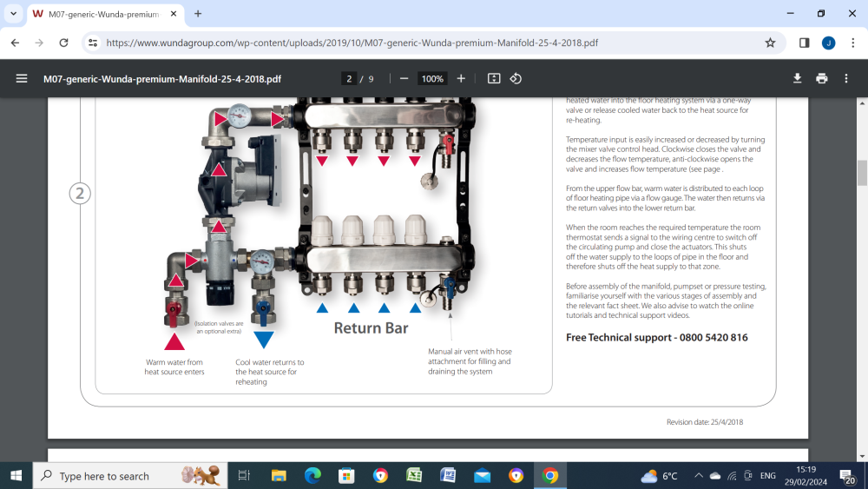The image size is (868, 489).
Task: Open Mail app from taskbar
Action: [x=482, y=476]
